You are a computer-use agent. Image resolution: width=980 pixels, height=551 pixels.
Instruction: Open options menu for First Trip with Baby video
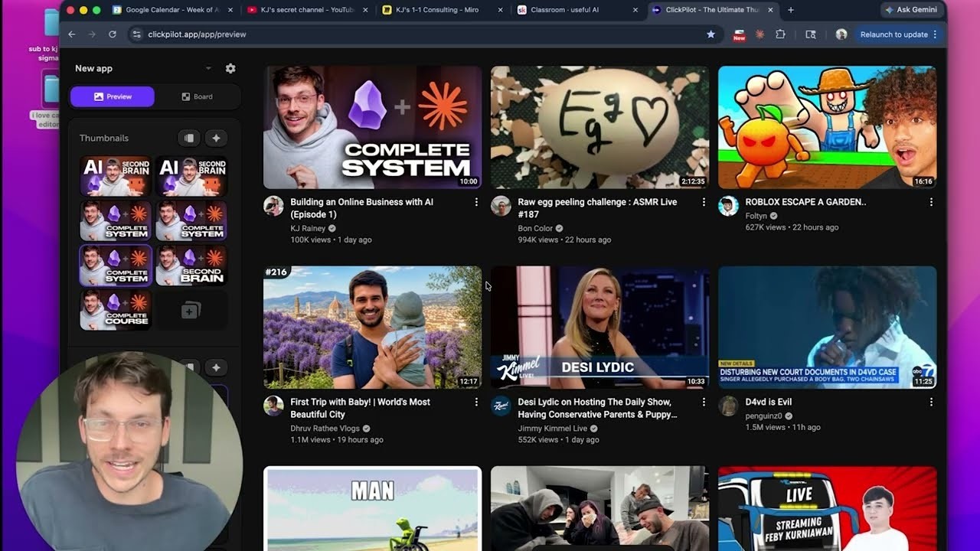pos(476,402)
